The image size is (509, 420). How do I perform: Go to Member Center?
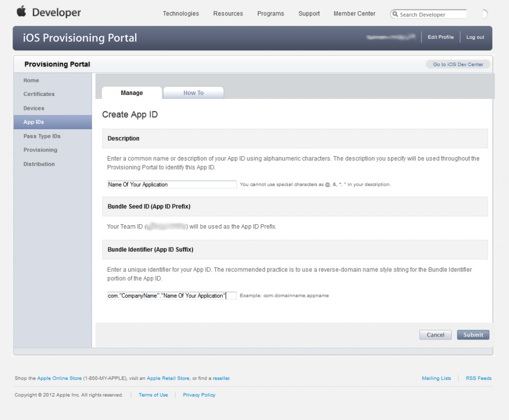click(354, 13)
